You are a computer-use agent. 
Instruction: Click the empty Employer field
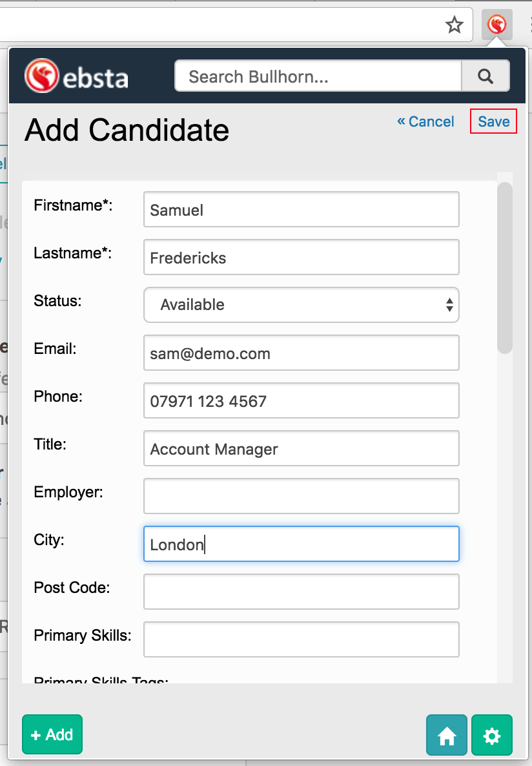pos(301,496)
